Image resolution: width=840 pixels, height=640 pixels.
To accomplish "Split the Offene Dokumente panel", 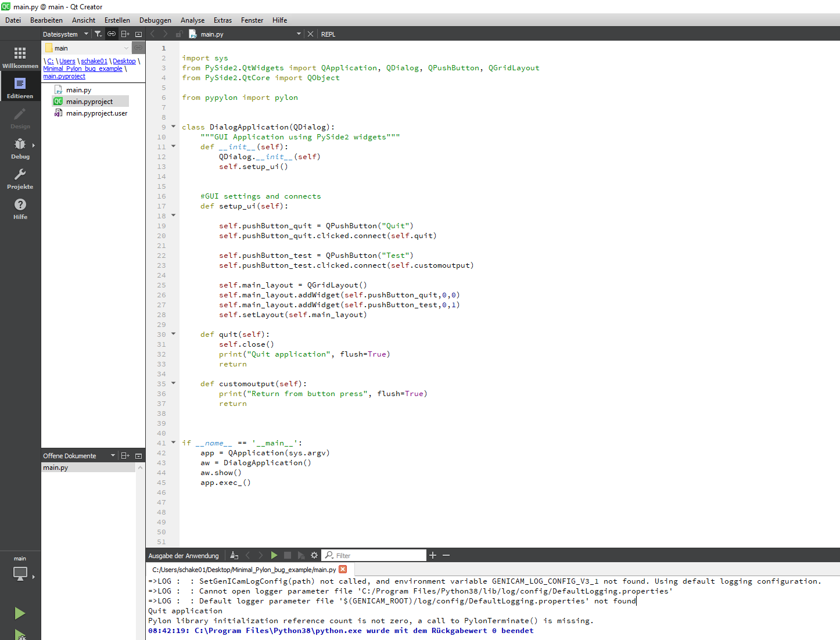I will tap(125, 456).
